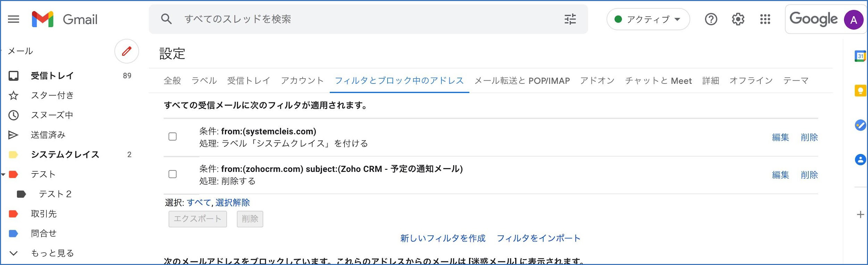Open the settings gear icon
868x265 pixels.
738,19
